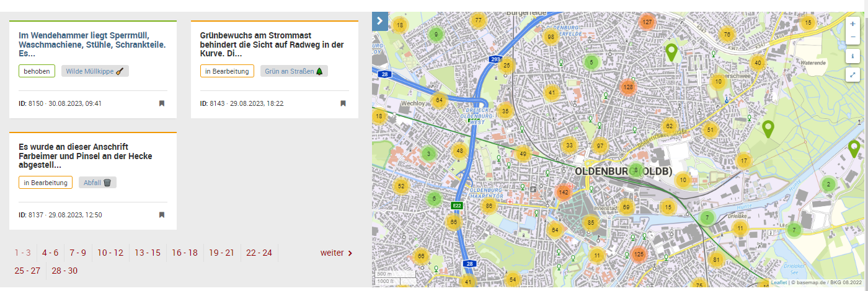Open the orange cluster marker 142

click(x=564, y=193)
